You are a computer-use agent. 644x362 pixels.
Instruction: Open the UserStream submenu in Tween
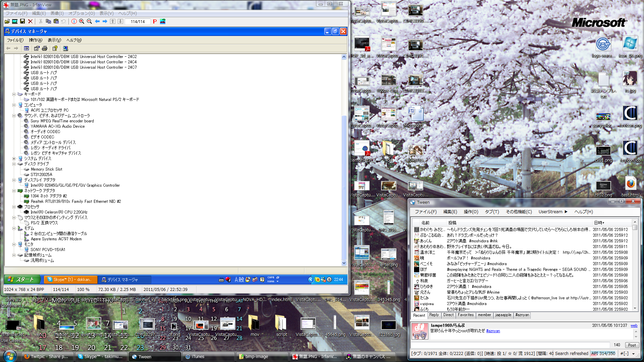[x=553, y=212]
